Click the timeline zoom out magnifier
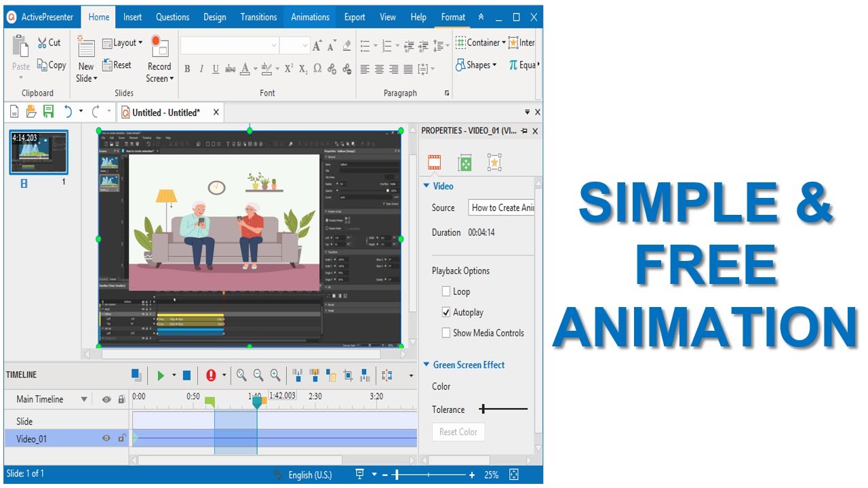Image resolution: width=868 pixels, height=488 pixels. (258, 375)
